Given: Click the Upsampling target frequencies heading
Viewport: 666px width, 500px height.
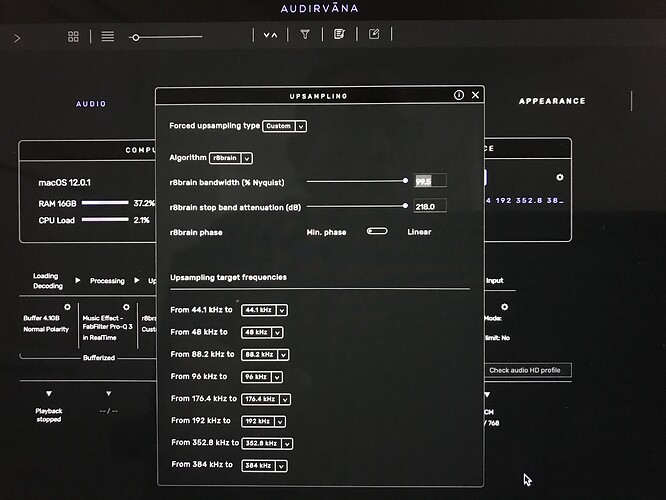Looking at the screenshot, I should (x=229, y=277).
